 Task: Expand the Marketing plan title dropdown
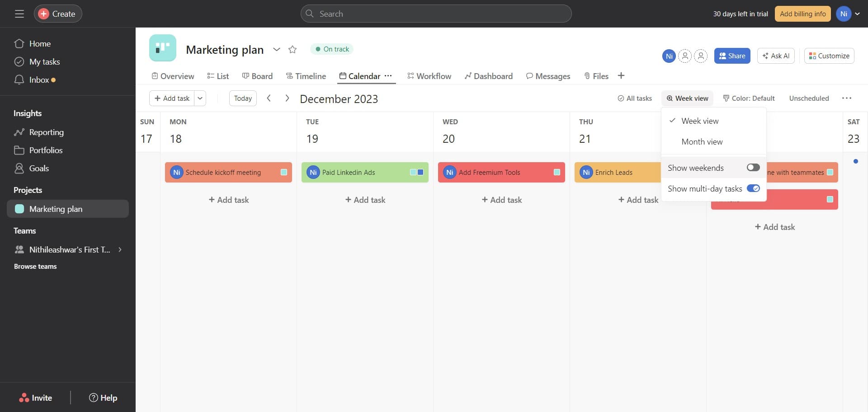click(x=277, y=50)
